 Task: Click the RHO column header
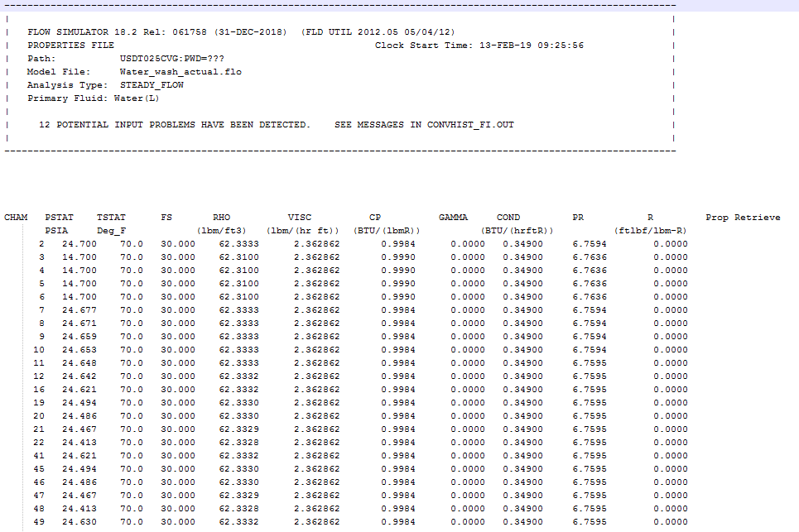pyautogui.click(x=221, y=218)
